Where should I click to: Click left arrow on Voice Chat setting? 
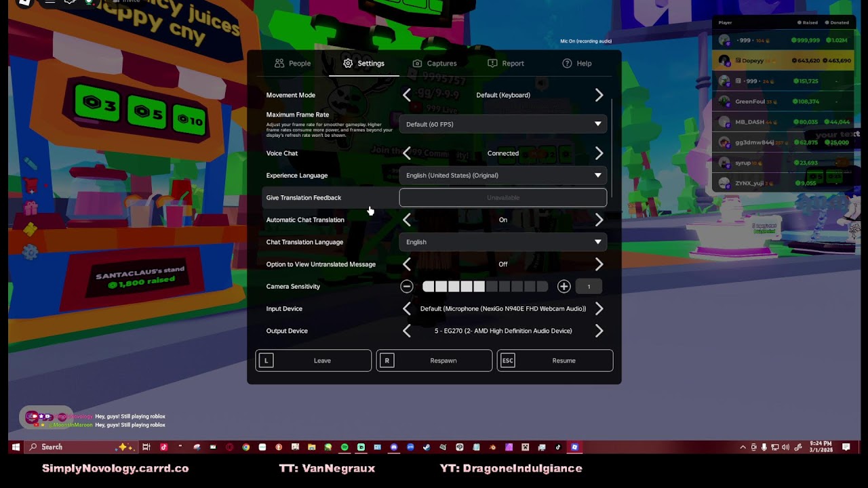point(407,153)
